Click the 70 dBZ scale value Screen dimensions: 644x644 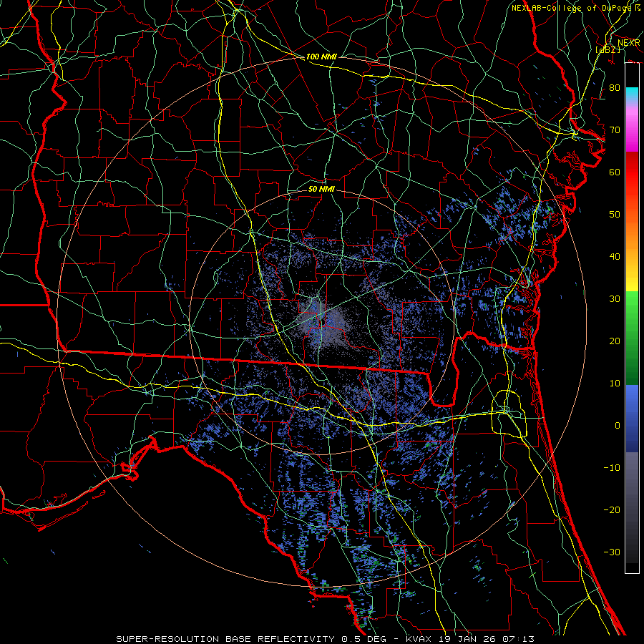(615, 130)
